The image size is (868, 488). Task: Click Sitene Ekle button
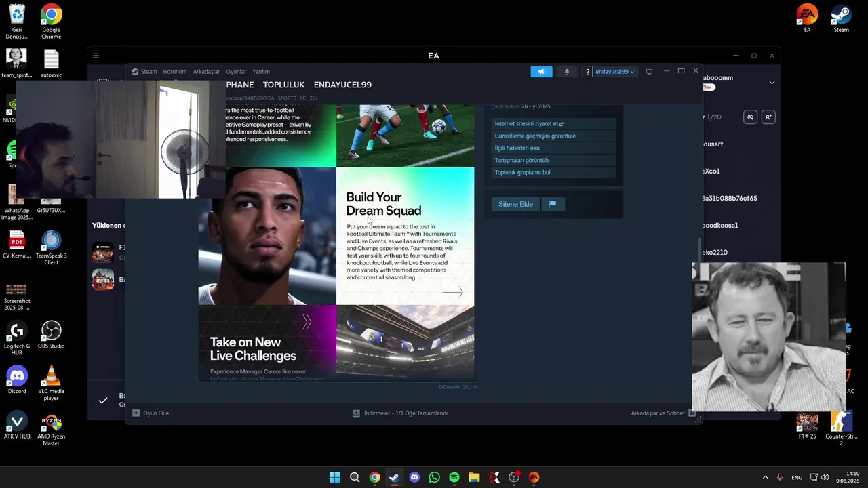click(515, 204)
